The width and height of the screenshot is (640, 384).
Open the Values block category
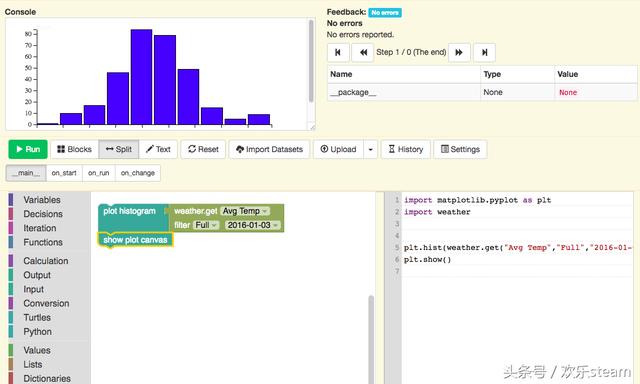[37, 350]
